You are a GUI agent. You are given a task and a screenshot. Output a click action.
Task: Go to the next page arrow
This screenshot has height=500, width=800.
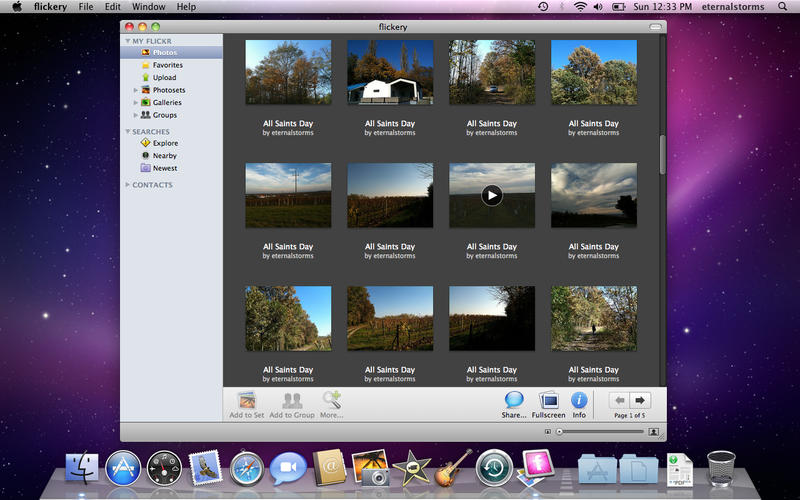[x=640, y=400]
